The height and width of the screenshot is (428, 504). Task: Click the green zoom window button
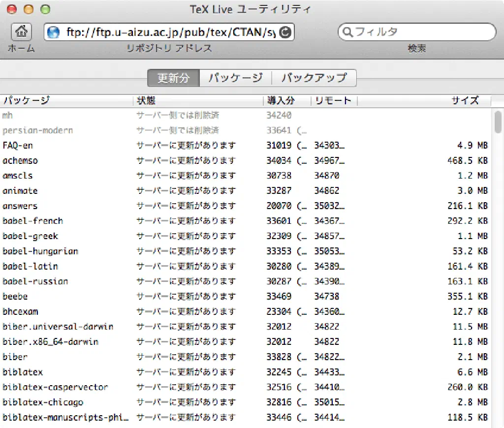pyautogui.click(x=45, y=9)
